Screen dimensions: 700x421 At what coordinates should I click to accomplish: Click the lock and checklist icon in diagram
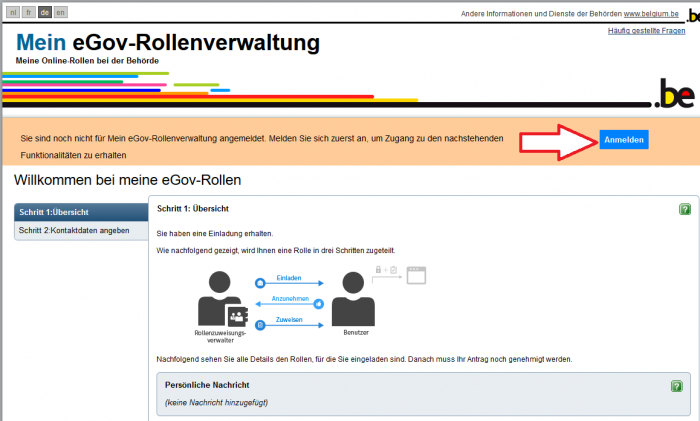pos(386,270)
